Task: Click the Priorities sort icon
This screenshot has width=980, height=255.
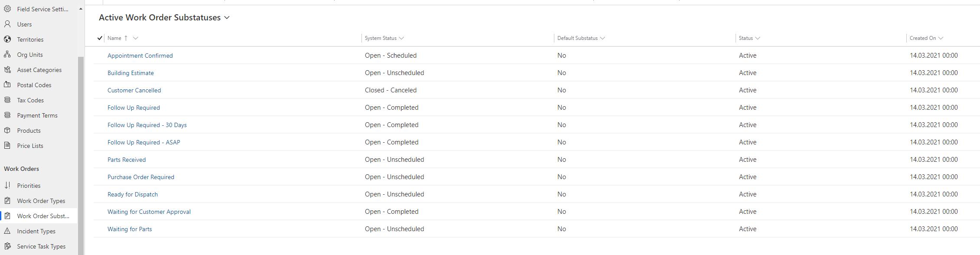Action: pos(7,186)
